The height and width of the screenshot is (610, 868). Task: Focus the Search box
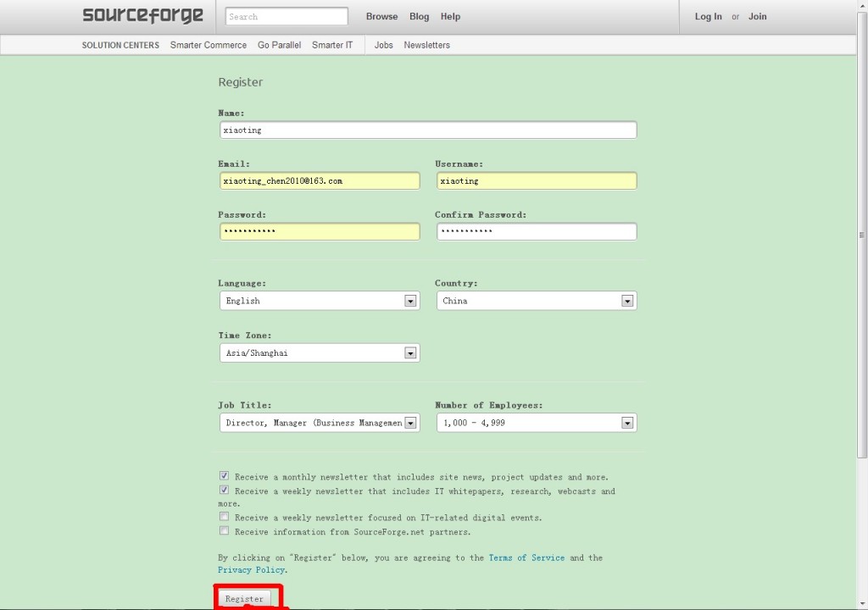tap(287, 17)
